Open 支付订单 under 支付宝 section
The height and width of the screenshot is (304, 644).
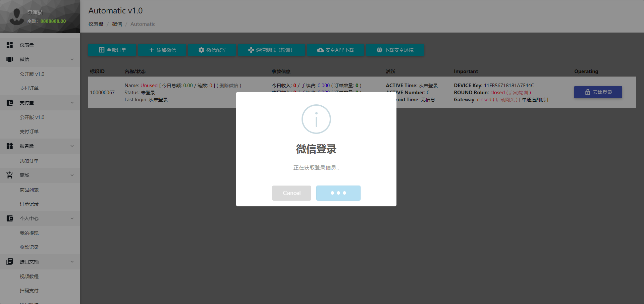click(29, 132)
